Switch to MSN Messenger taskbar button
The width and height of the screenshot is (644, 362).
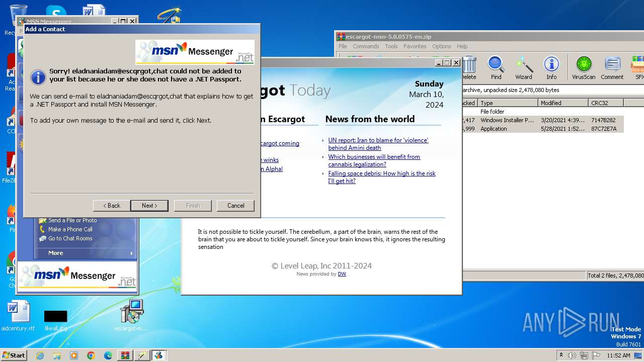pos(158,355)
